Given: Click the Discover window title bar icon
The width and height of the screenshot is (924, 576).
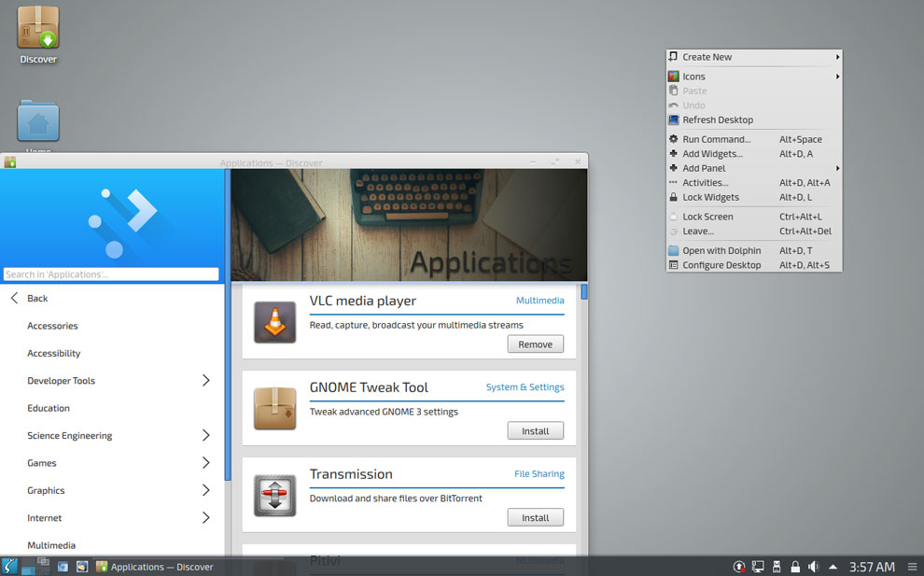Looking at the screenshot, I should tap(9, 162).
